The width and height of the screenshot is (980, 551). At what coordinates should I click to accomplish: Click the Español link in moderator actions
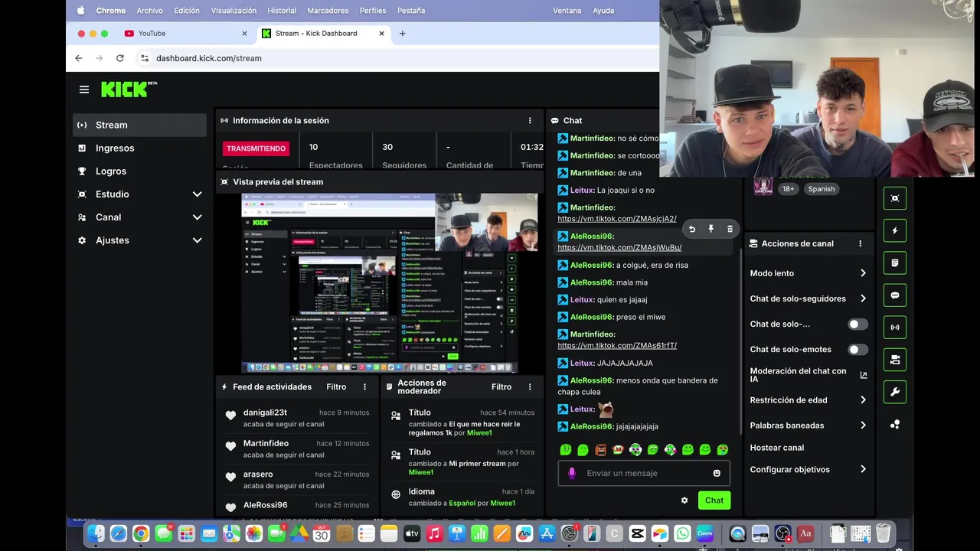click(462, 504)
